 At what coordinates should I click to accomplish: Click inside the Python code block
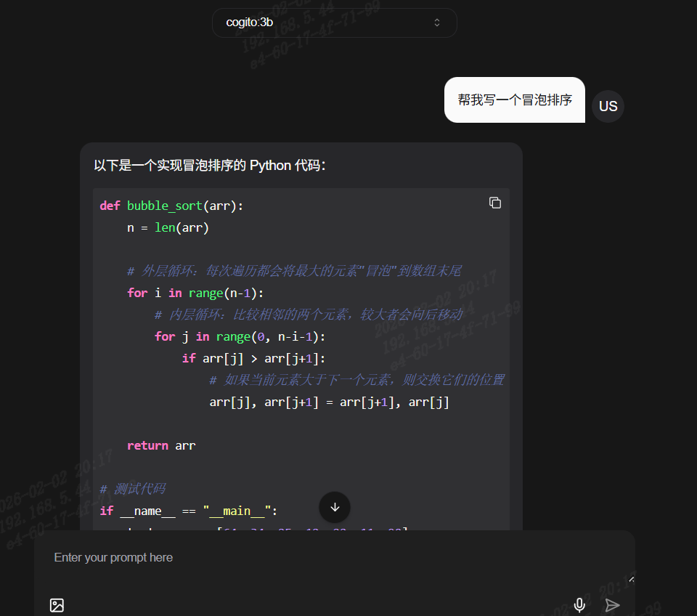[x=290, y=327]
